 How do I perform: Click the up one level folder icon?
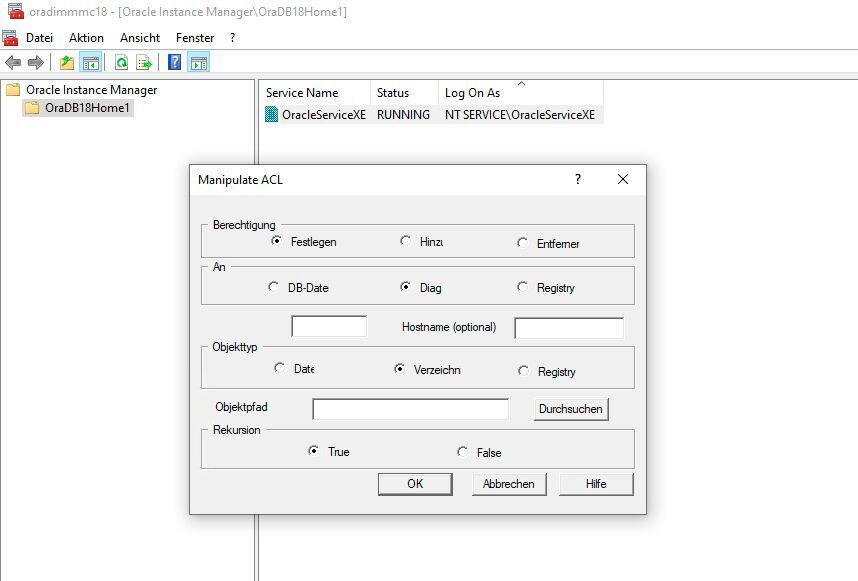point(65,61)
